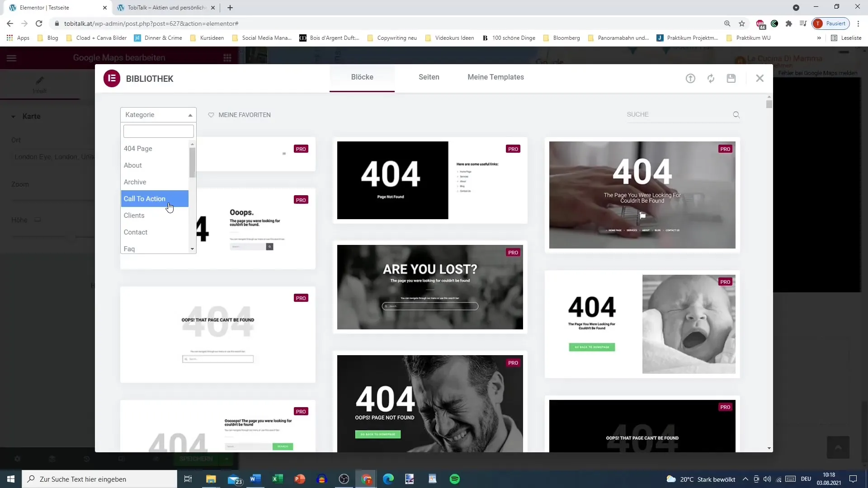Open the Elementor hamburger menu
This screenshot has width=868, height=488.
click(11, 58)
